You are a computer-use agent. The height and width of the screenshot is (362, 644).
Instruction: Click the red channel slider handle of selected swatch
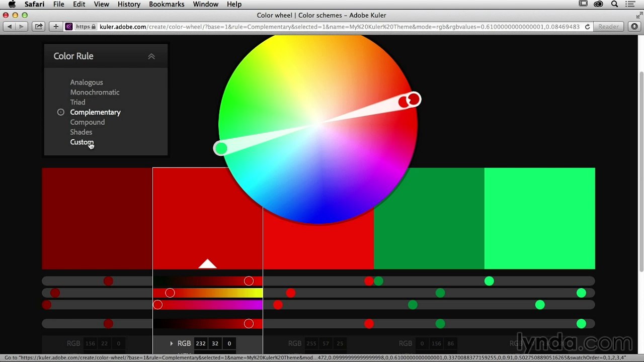[x=249, y=281]
